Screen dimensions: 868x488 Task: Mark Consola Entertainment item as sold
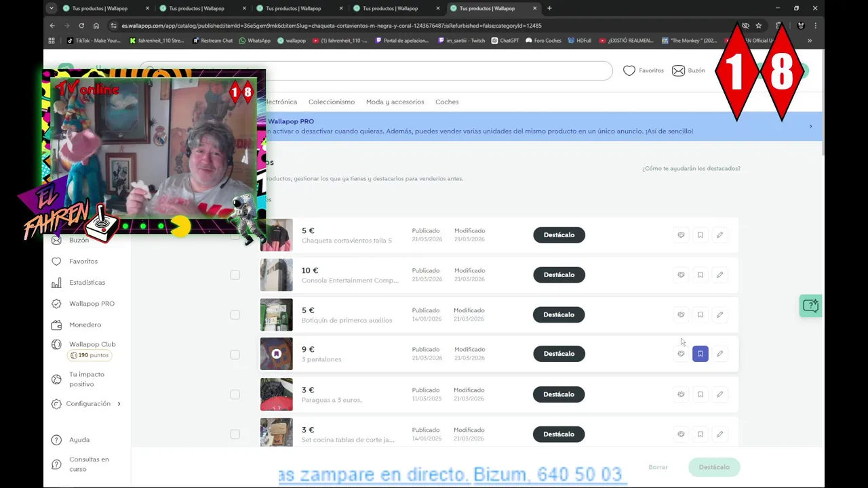tap(681, 275)
